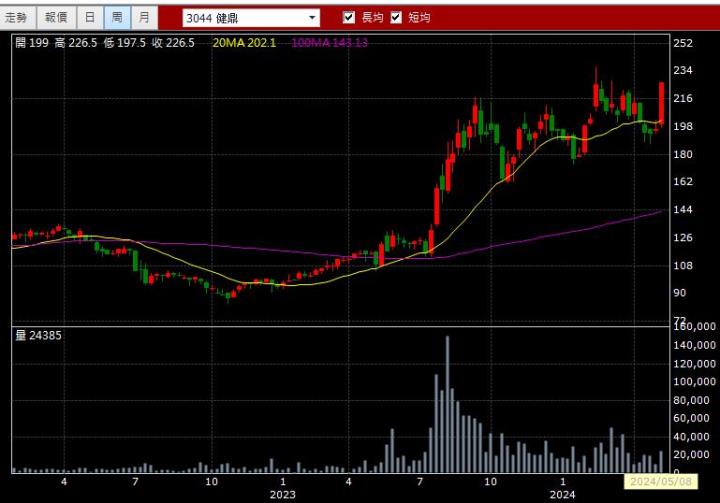Image resolution: width=720 pixels, height=503 pixels.
Task: Click the 收 226.5 closing price readout
Action: pyautogui.click(x=173, y=42)
